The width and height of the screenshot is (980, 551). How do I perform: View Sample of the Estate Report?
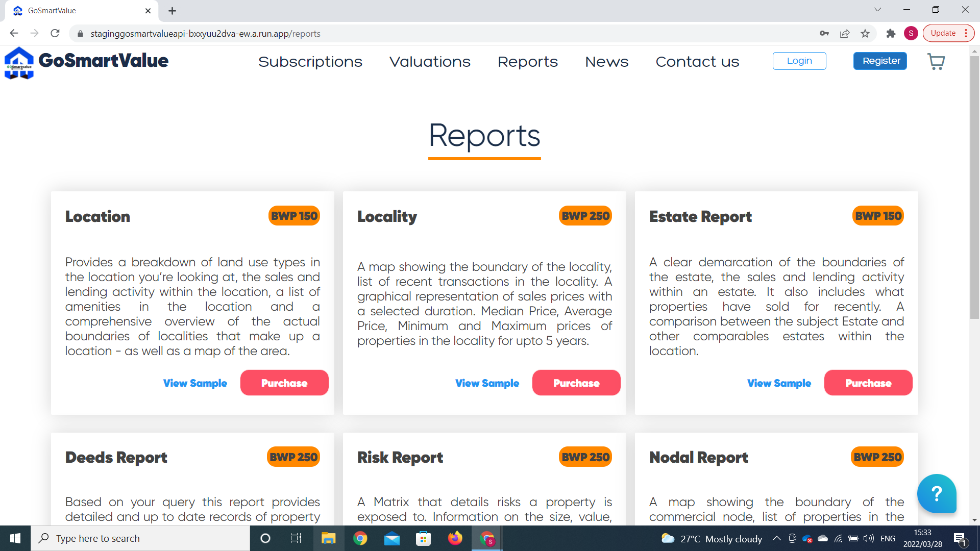click(x=779, y=383)
